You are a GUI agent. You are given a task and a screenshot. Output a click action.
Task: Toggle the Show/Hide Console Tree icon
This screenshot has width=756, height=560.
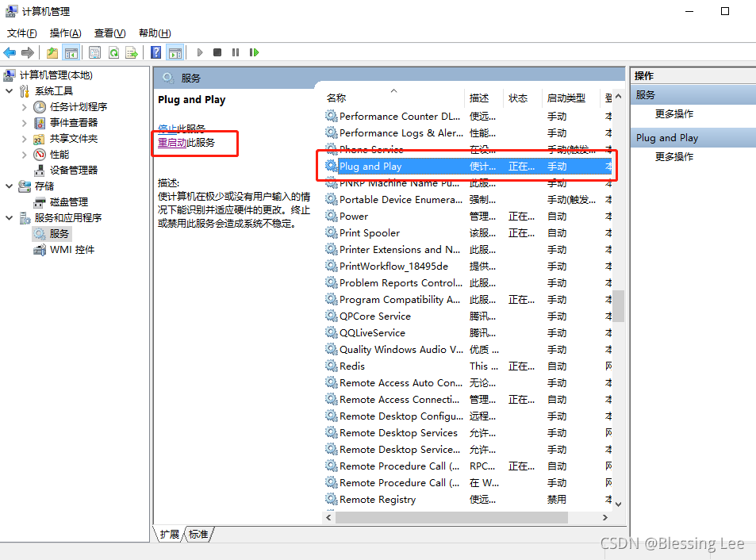pos(71,52)
